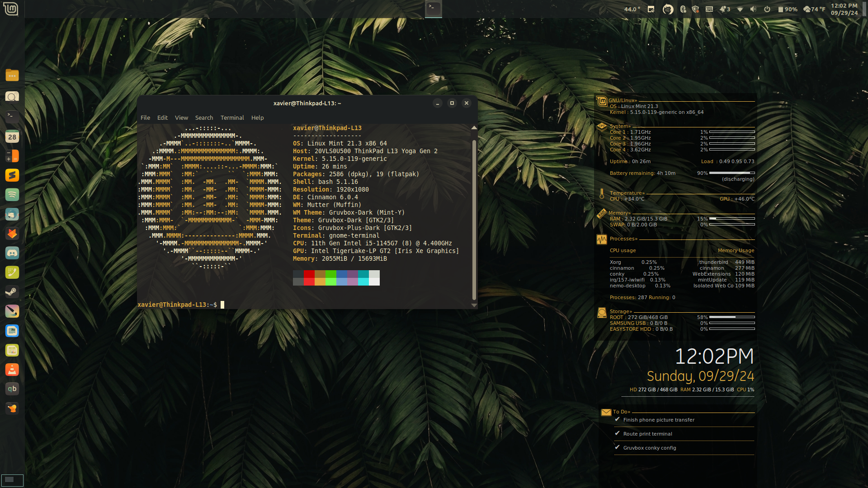This screenshot has height=488, width=868.
Task: Open the panel clock showing 12:02 PM
Action: tap(844, 9)
